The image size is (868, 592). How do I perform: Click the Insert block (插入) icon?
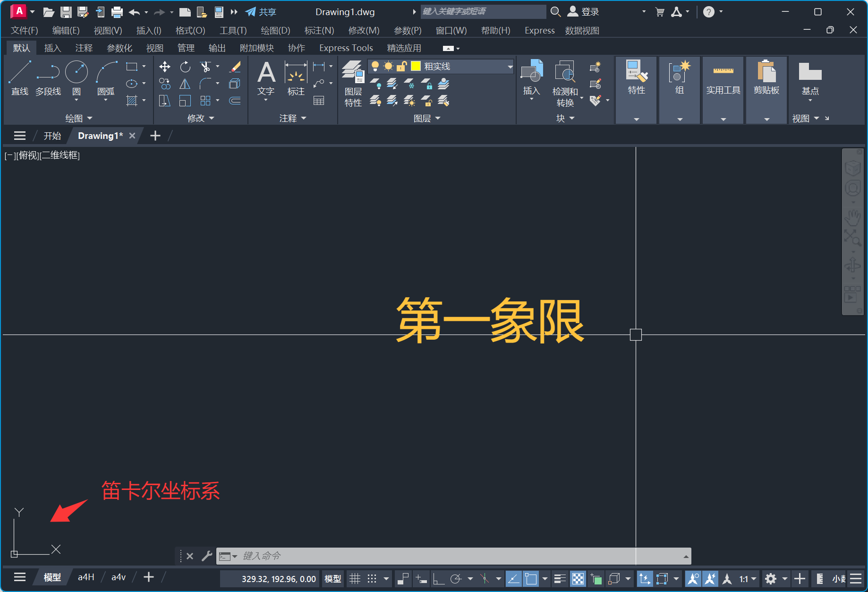[x=531, y=78]
